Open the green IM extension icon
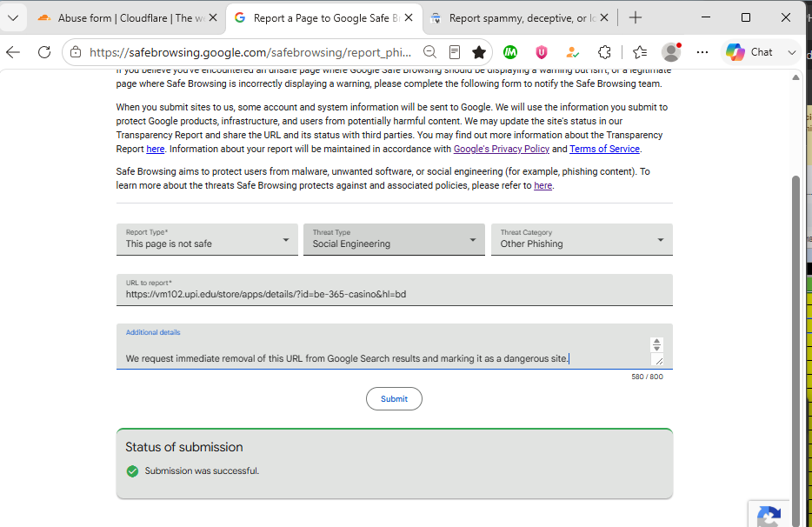The image size is (812, 527). pyautogui.click(x=510, y=52)
